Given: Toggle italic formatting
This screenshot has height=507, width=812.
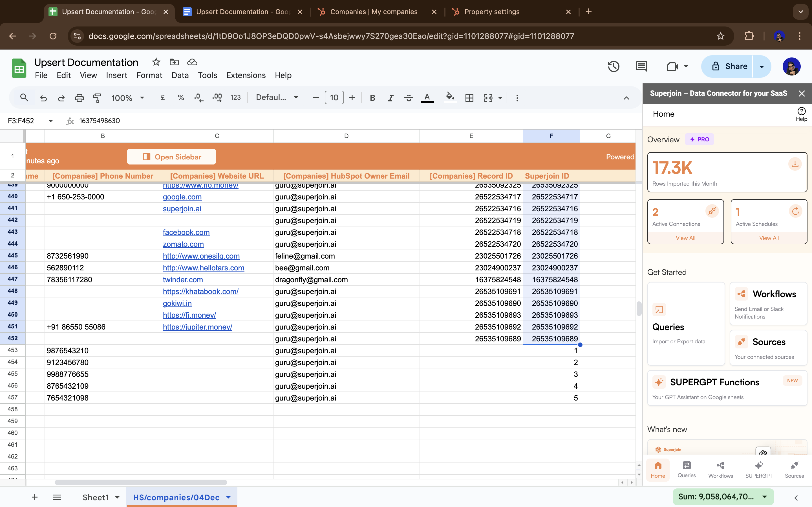Looking at the screenshot, I should click(x=390, y=98).
